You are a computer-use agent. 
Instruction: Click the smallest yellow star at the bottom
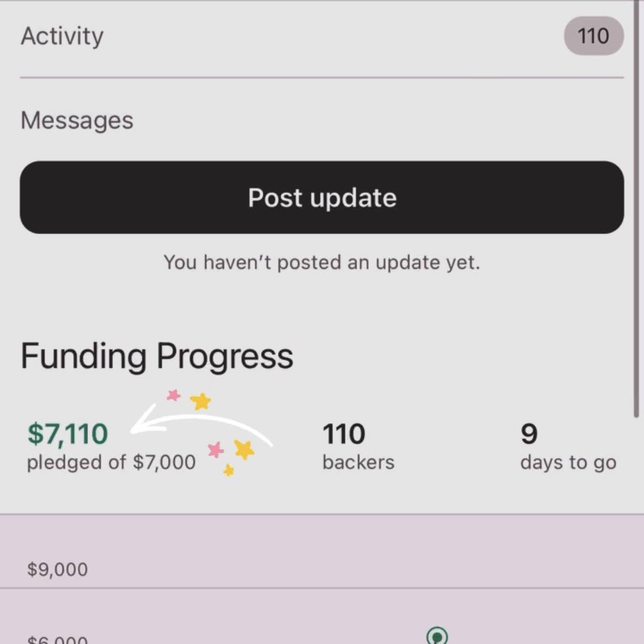tap(229, 470)
